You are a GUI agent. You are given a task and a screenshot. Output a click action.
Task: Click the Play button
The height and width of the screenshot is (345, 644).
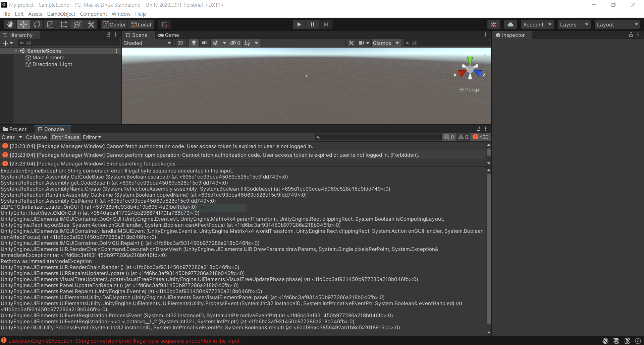click(299, 24)
